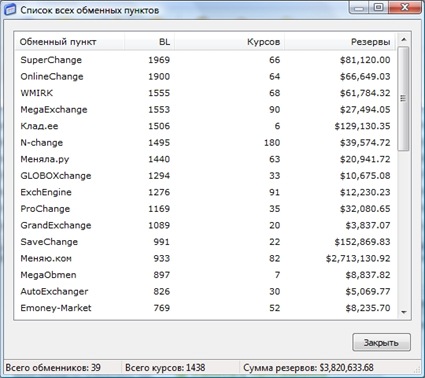
Task: Sort by the Курсов column header
Action: point(229,42)
